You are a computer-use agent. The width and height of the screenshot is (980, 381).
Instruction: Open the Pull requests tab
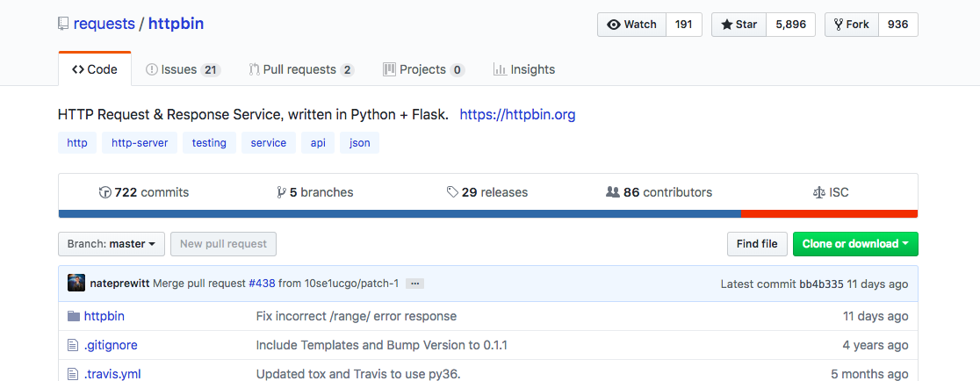[301, 69]
